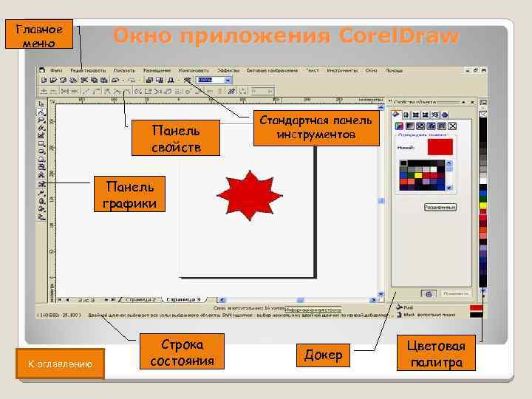Screen dimensions: 532x399
Task: Click the Save toolbar icon
Action: click(63, 80)
